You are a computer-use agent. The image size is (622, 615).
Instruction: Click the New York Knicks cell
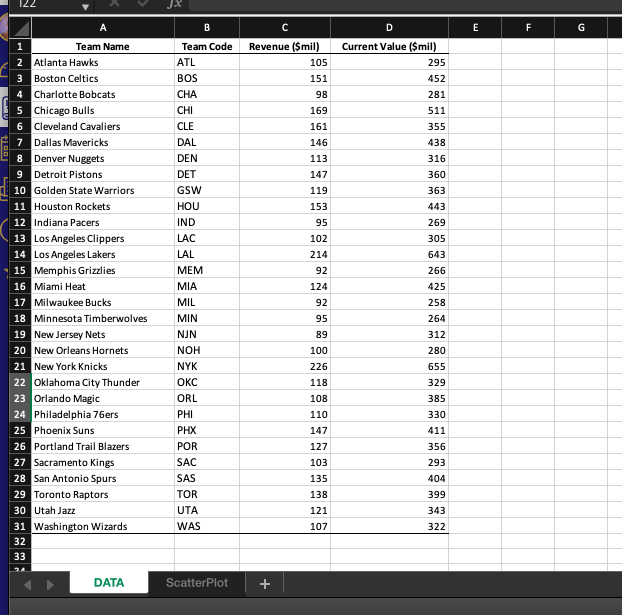click(x=103, y=367)
